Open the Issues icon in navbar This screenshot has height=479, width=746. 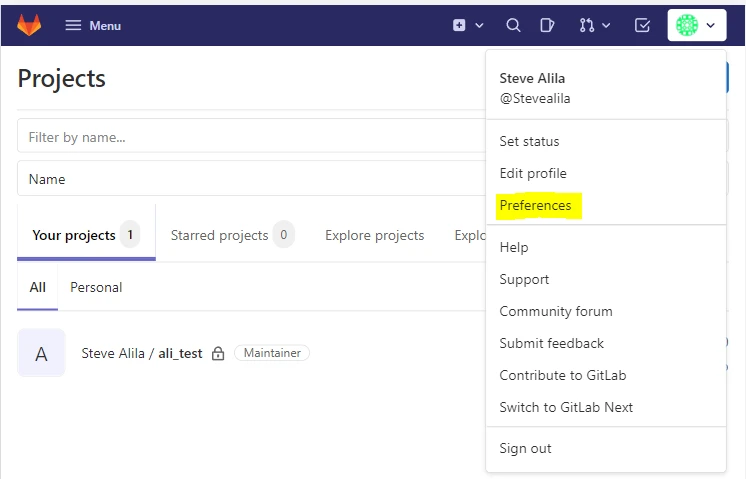tap(547, 25)
